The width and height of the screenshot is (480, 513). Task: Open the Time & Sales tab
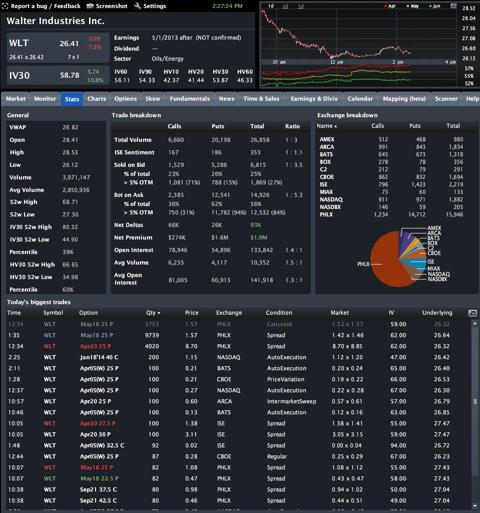point(261,99)
